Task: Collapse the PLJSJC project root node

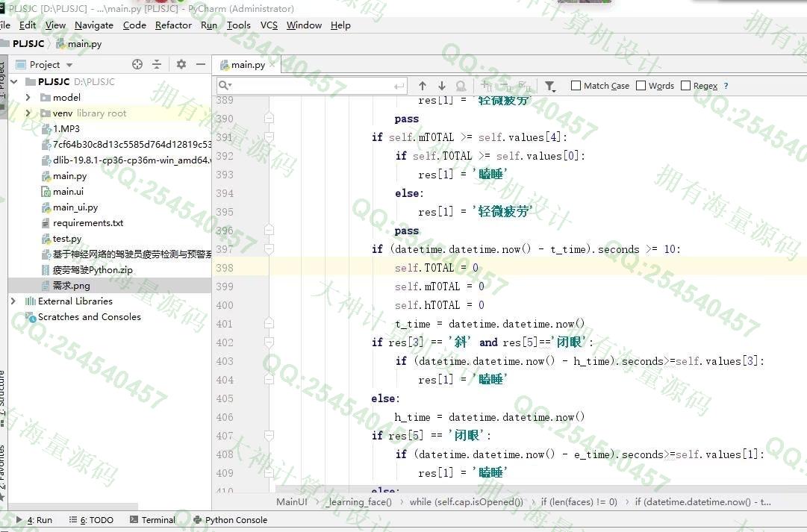Action: click(14, 81)
